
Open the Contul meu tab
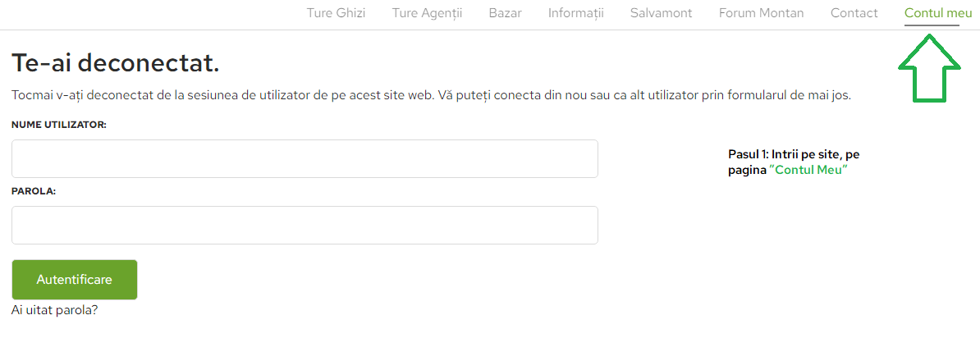coord(932,13)
